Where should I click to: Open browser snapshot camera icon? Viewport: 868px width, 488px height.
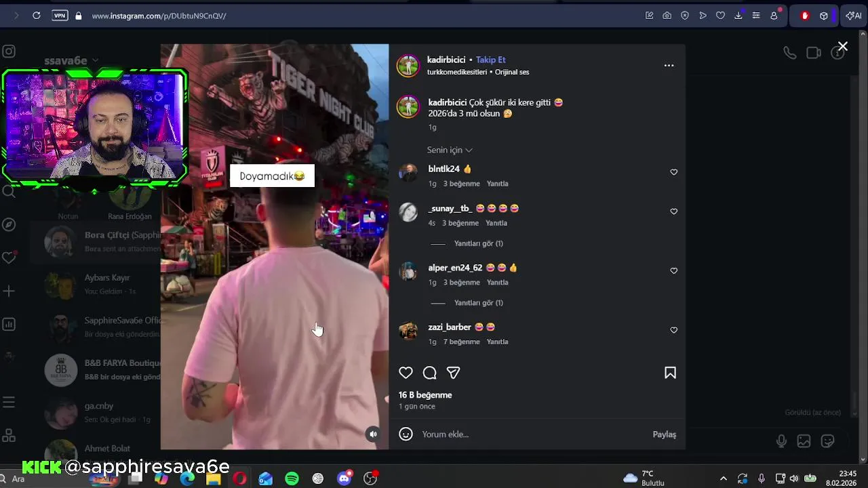point(667,16)
